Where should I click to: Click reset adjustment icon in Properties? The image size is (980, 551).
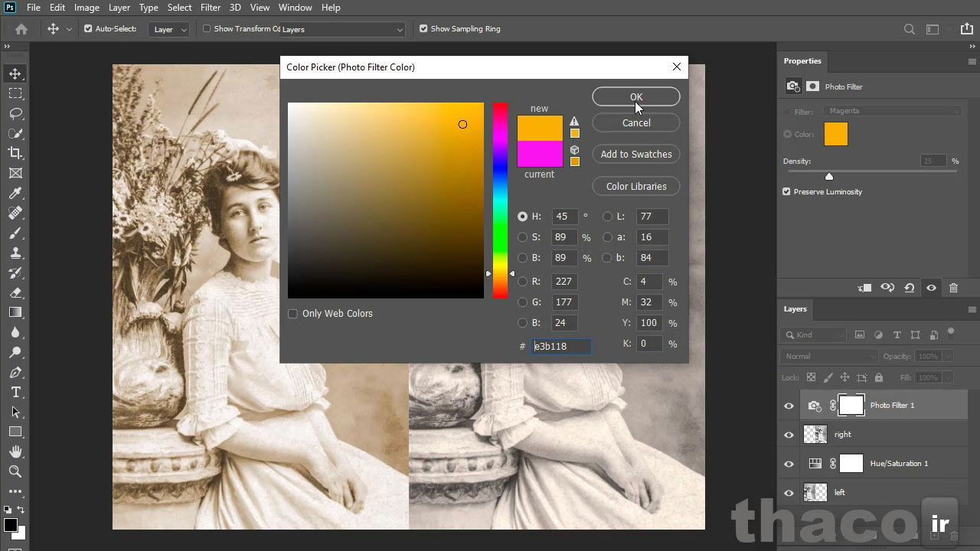tap(910, 288)
